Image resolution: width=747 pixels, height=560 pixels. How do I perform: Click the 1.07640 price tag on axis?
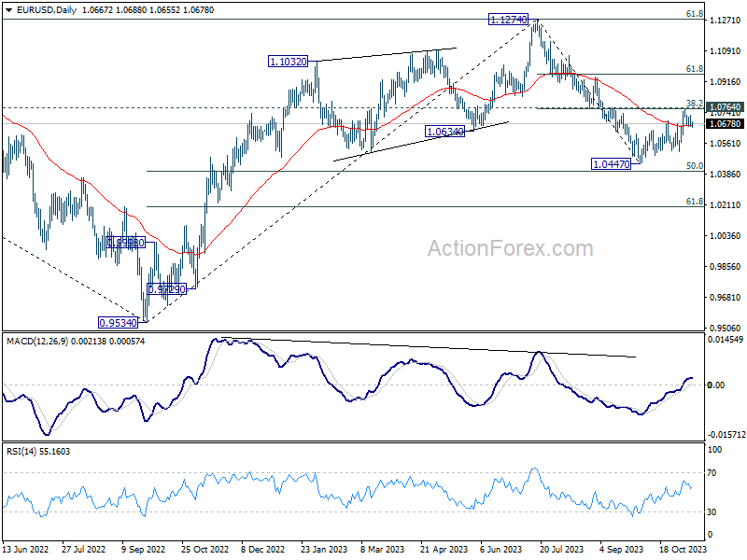726,107
